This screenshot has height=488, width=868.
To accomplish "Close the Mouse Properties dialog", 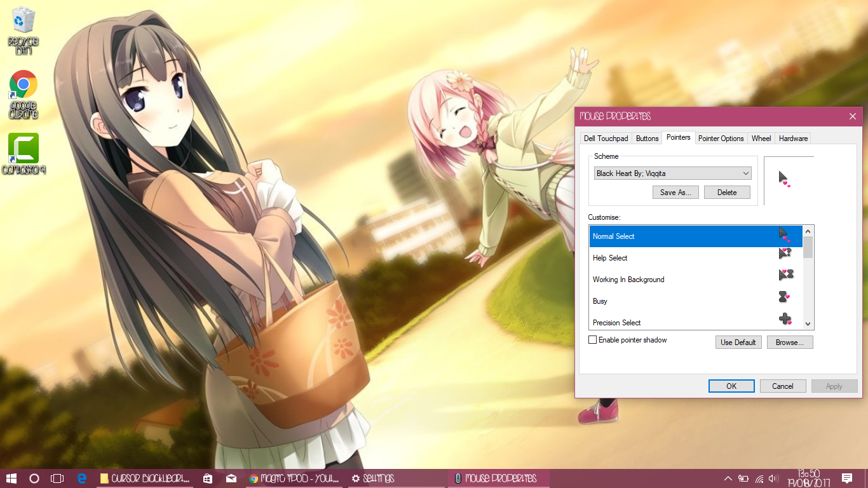I will coord(853,116).
